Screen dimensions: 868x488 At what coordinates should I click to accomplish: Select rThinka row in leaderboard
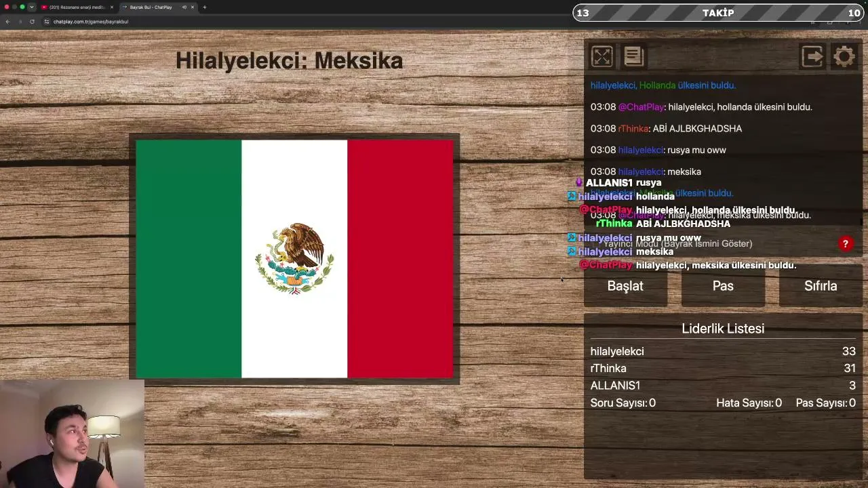pos(723,368)
